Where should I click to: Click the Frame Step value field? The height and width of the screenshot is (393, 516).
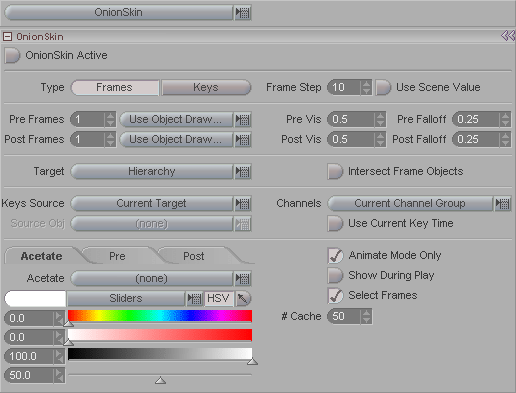[x=344, y=88]
